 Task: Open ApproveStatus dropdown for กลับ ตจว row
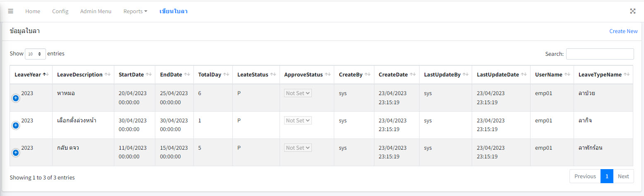298,148
